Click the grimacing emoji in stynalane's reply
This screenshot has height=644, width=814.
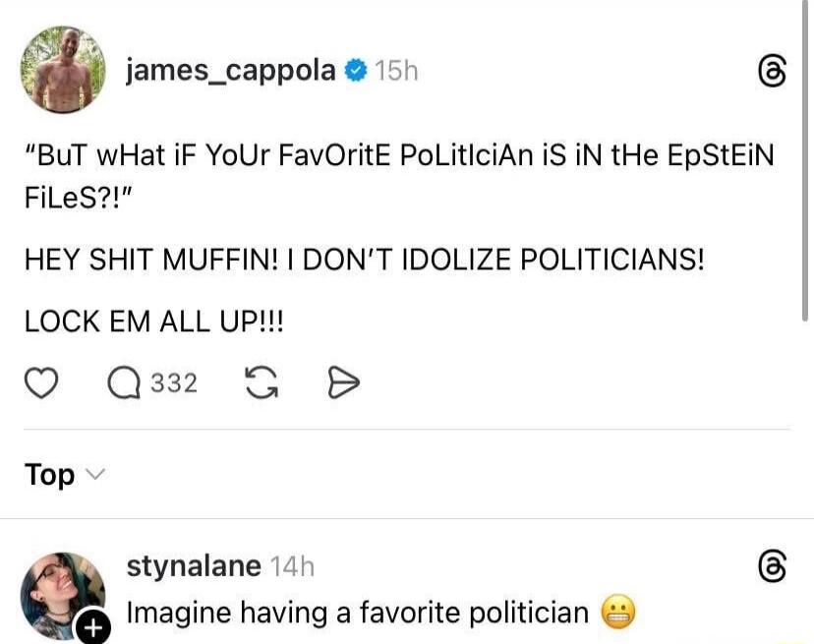coord(616,614)
